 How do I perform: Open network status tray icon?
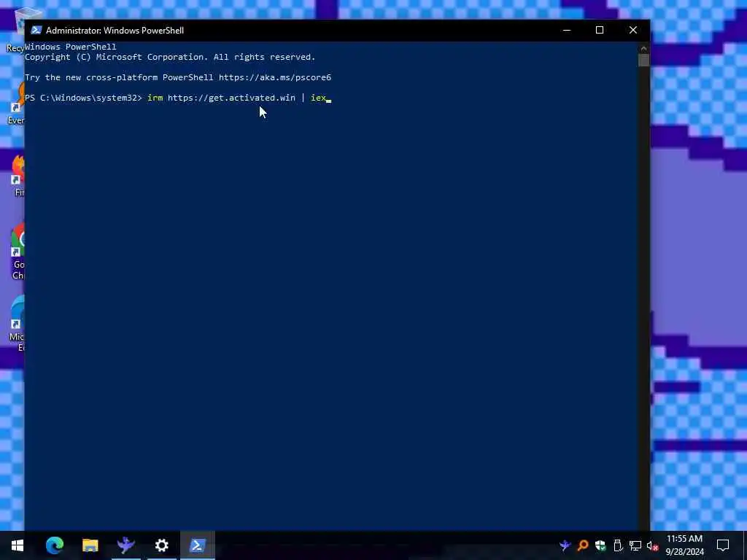[x=635, y=545]
